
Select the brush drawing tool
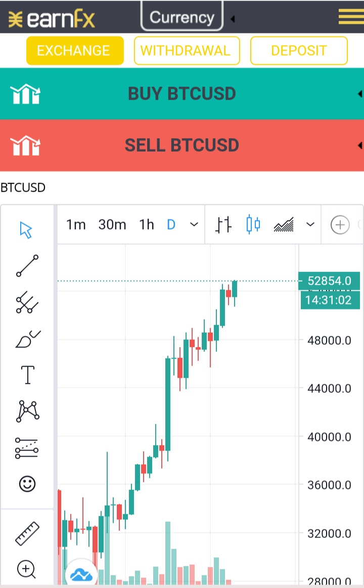pos(28,339)
